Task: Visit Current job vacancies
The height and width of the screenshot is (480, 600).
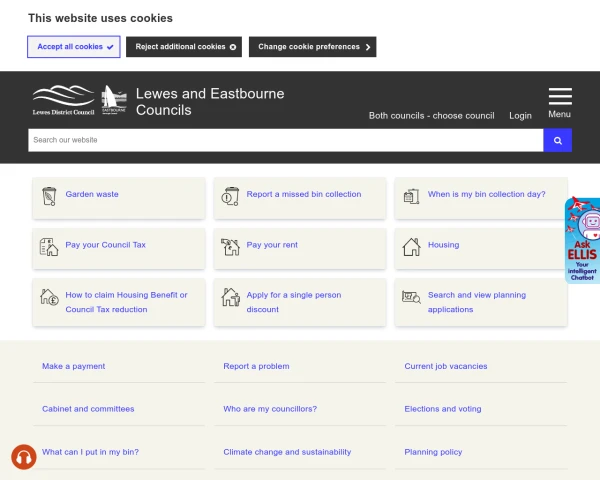Action: click(x=446, y=367)
